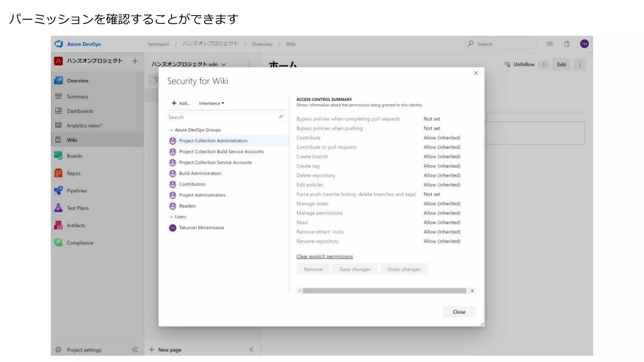Click Save changes button

pyautogui.click(x=355, y=269)
